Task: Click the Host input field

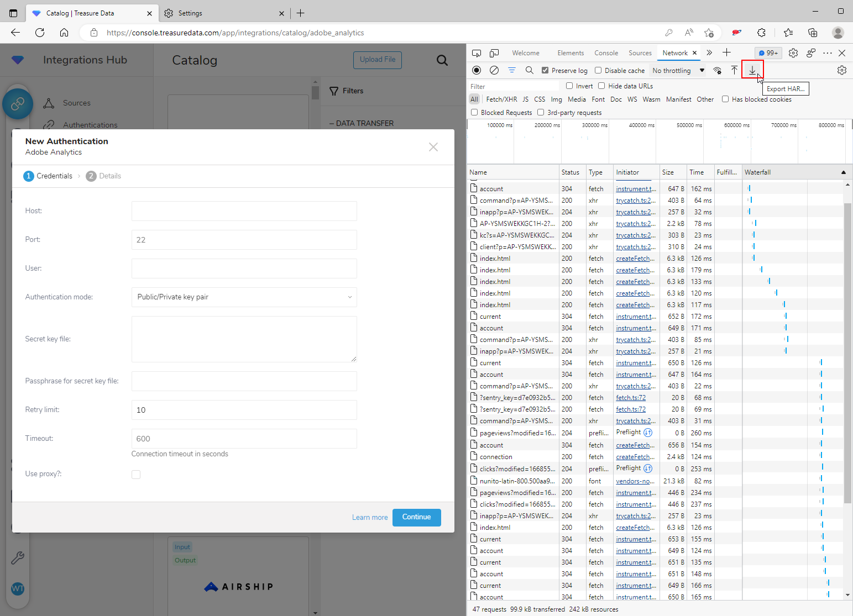Action: click(244, 211)
